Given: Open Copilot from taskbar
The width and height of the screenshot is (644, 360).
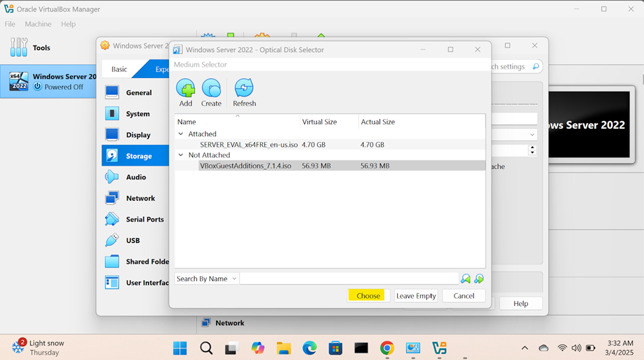Looking at the screenshot, I should click(x=258, y=348).
